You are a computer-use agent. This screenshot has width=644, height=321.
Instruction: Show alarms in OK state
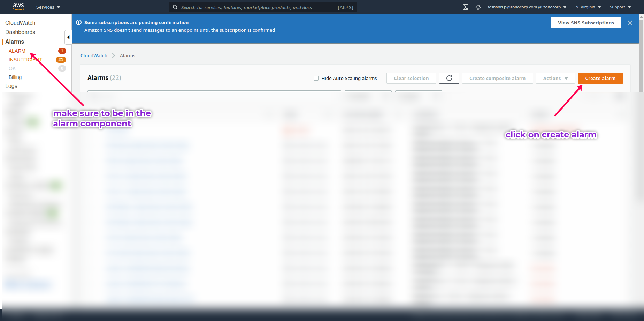pos(12,68)
